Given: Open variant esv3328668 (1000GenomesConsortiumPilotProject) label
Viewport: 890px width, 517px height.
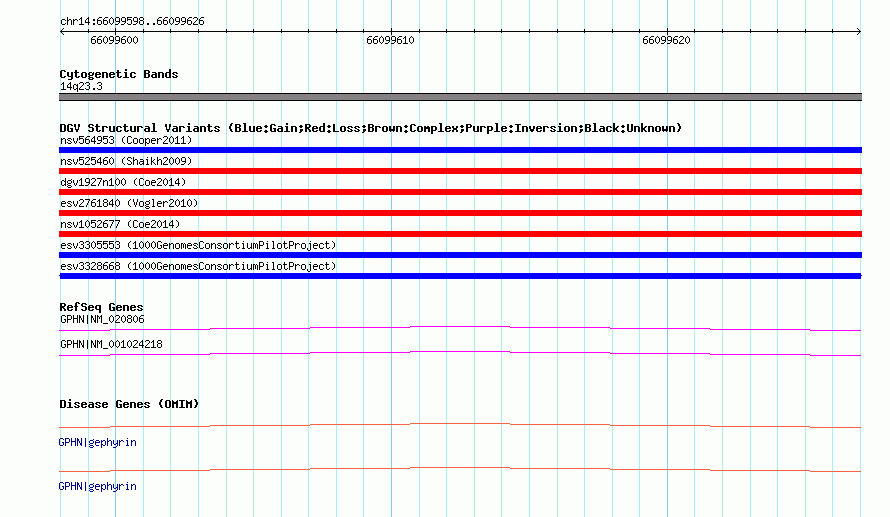Looking at the screenshot, I should pyautogui.click(x=198, y=266).
